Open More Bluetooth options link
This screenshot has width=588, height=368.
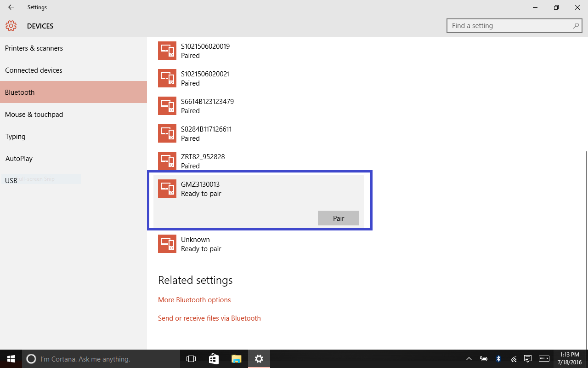(x=194, y=300)
